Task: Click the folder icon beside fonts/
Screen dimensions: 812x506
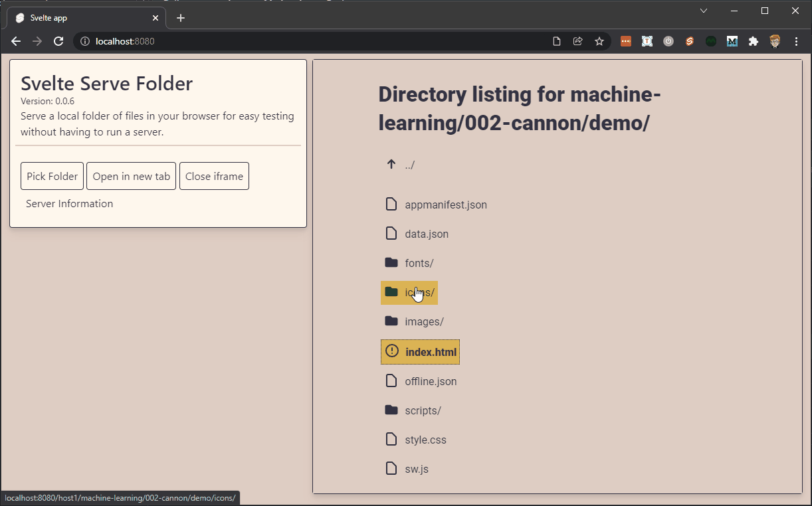Action: (391, 262)
